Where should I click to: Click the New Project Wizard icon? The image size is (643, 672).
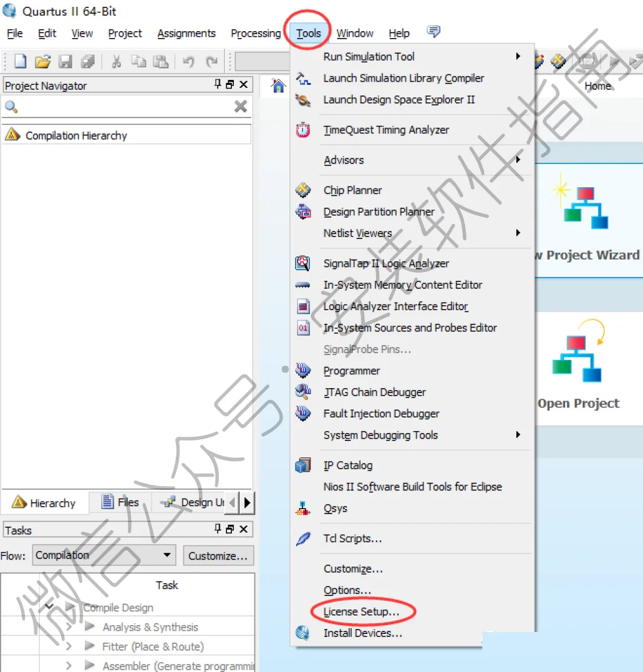[x=580, y=200]
